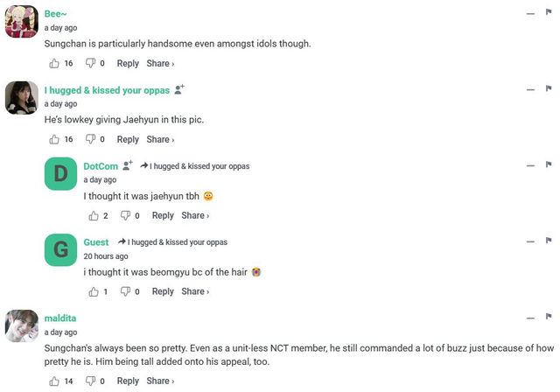
Task: Upvote Bee~'s comment about Sungchan
Action: point(54,63)
